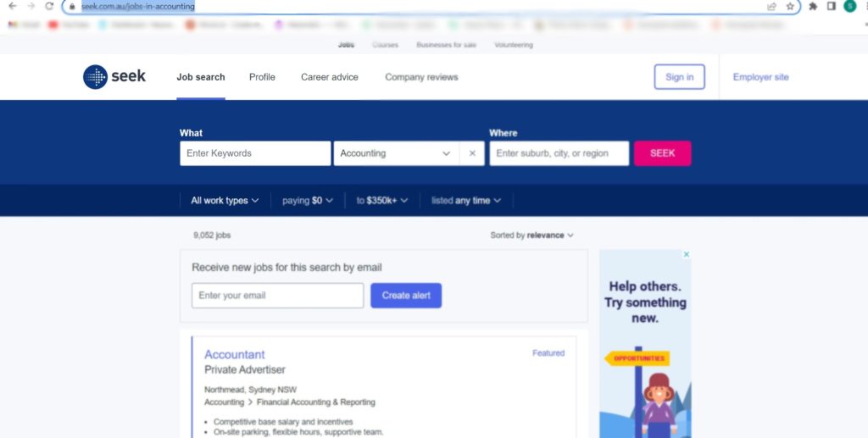Open the paying $0 minimum salary dropdown
The width and height of the screenshot is (868, 438).
(x=308, y=201)
